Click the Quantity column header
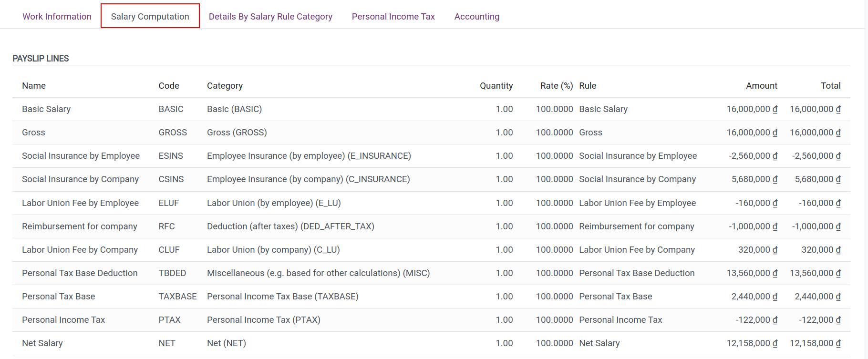Screen dimensions: 868x359 click(x=496, y=86)
